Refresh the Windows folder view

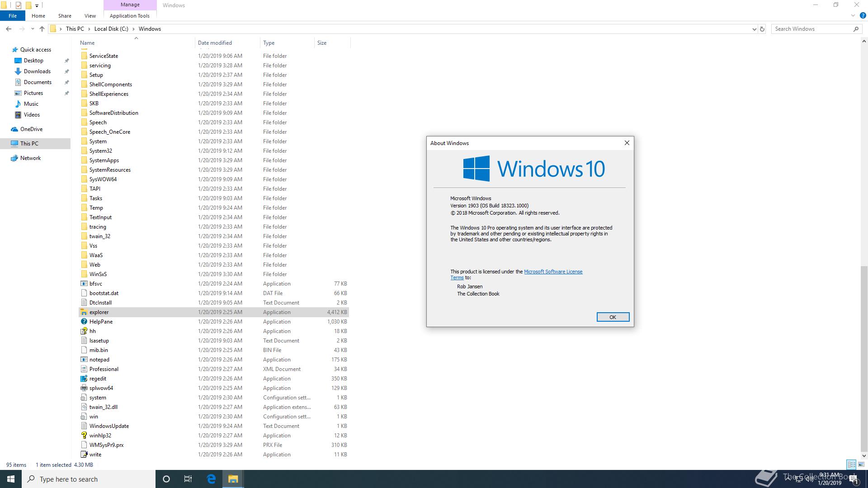[x=762, y=29]
